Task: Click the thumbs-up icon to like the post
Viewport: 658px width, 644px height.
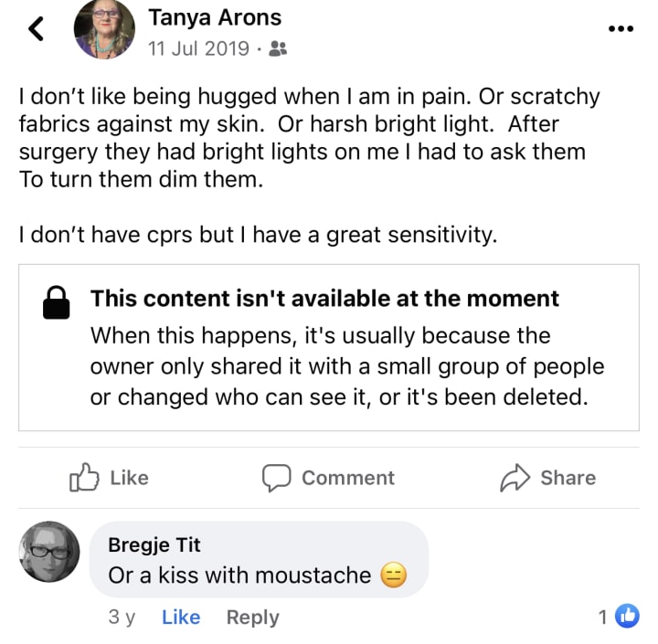Action: [x=84, y=477]
